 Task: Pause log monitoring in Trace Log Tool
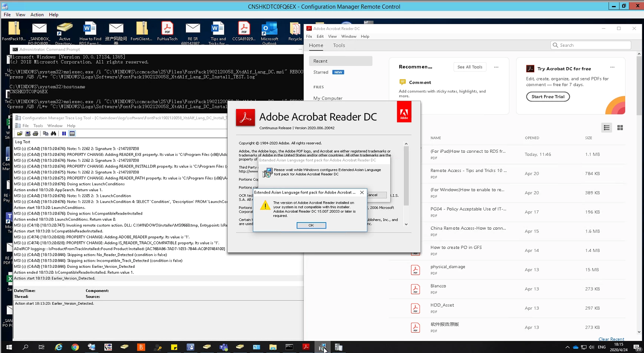tap(64, 134)
